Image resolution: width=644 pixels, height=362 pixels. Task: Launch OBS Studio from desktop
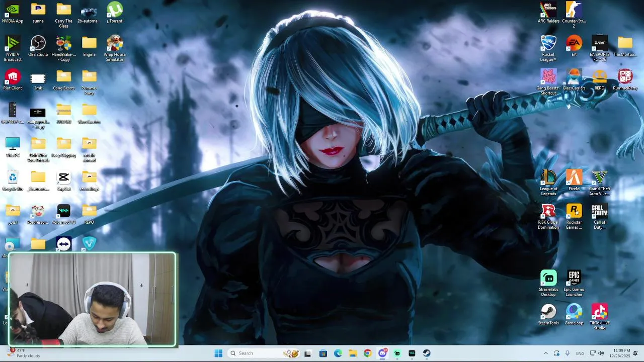click(38, 47)
